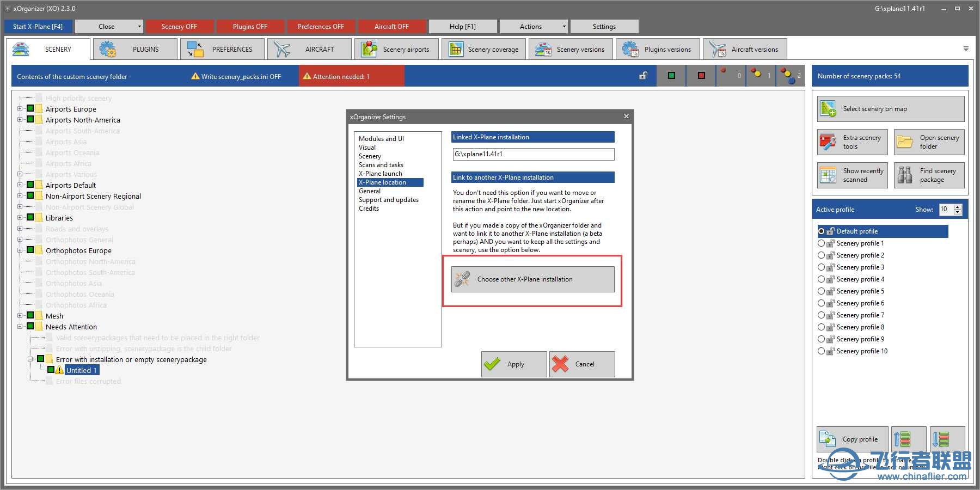Viewport: 980px width, 490px height.
Task: Click the Settings toolbar button
Action: click(604, 27)
